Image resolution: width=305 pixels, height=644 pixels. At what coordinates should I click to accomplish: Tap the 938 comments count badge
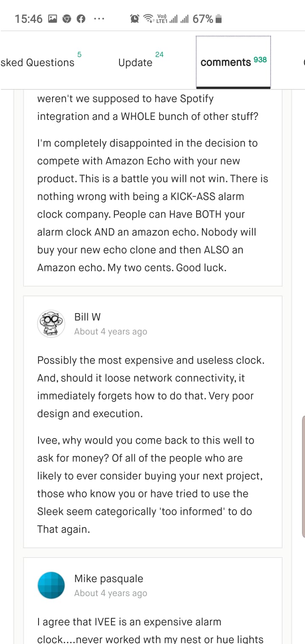coord(260,60)
